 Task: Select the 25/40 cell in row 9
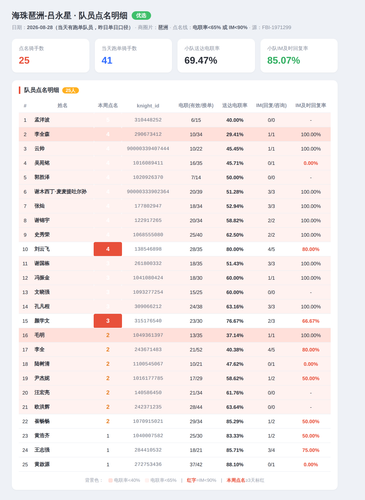coord(196,235)
